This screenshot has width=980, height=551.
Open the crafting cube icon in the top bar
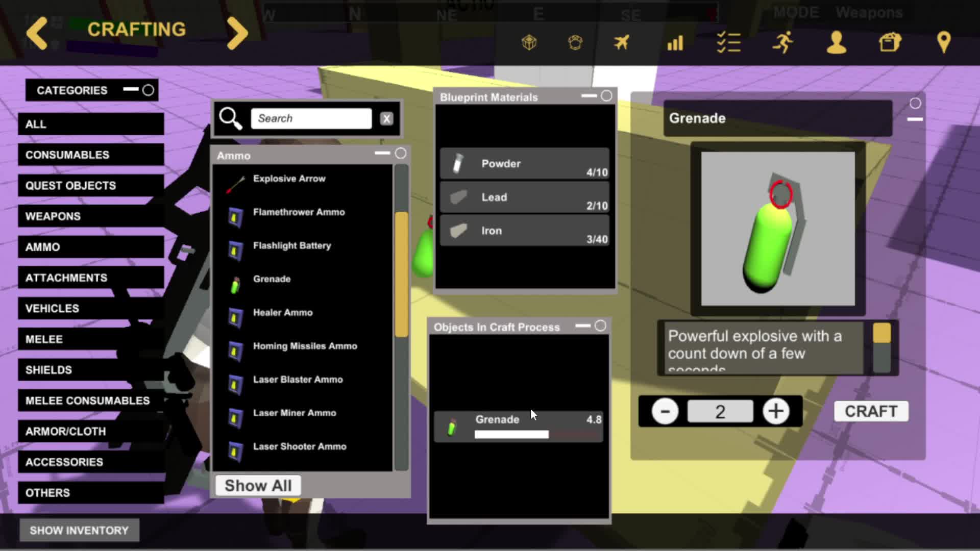pyautogui.click(x=529, y=42)
